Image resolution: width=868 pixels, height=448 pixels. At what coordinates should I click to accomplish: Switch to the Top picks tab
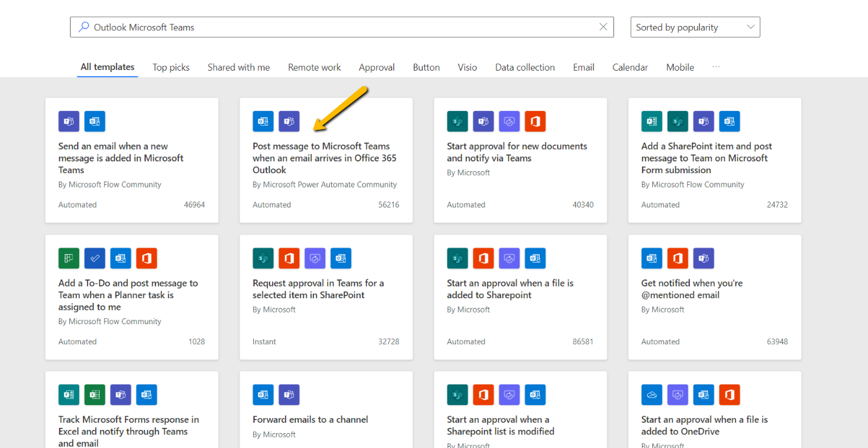(x=170, y=67)
